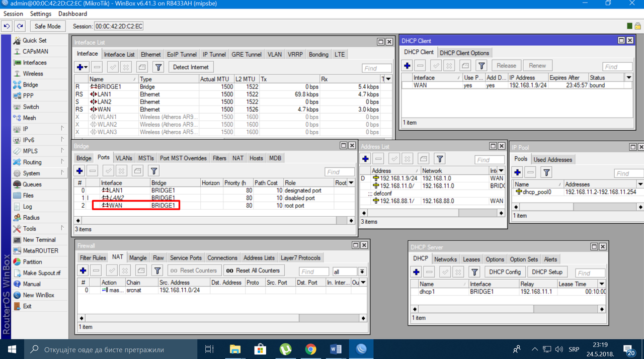The height and width of the screenshot is (359, 644).
Task: Open Interfaces in the sidebar
Action: [x=35, y=62]
